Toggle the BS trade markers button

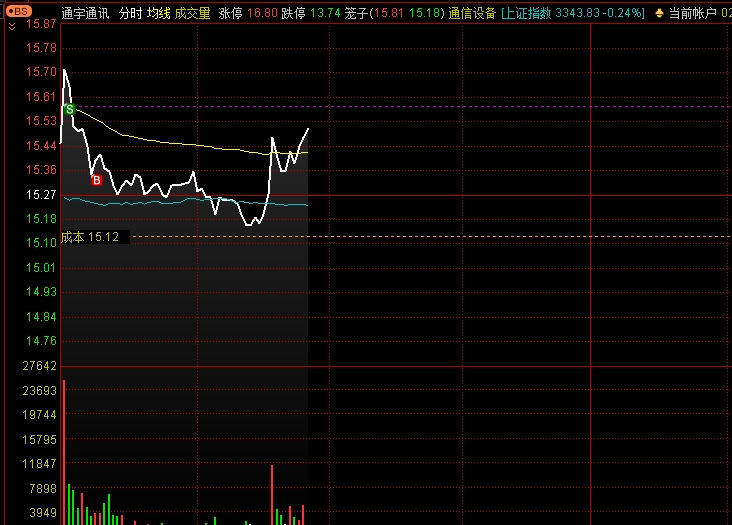pyautogui.click(x=19, y=11)
